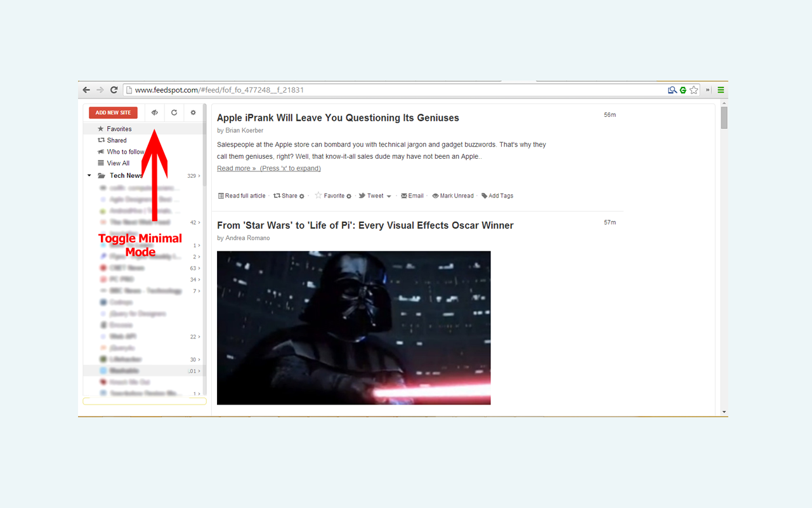Viewport: 812px width, 508px height.
Task: Open the 'Star Wars' to 'Life of Pi' article
Action: point(365,225)
